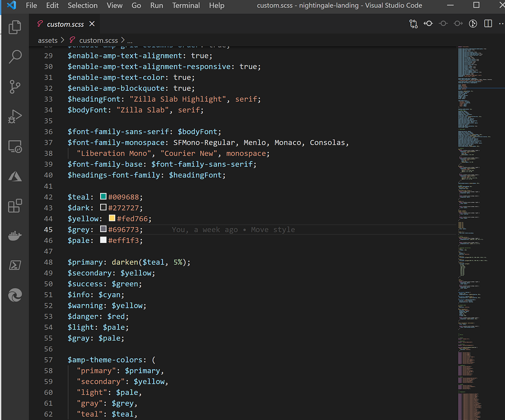Open the Source Control view

(15, 87)
